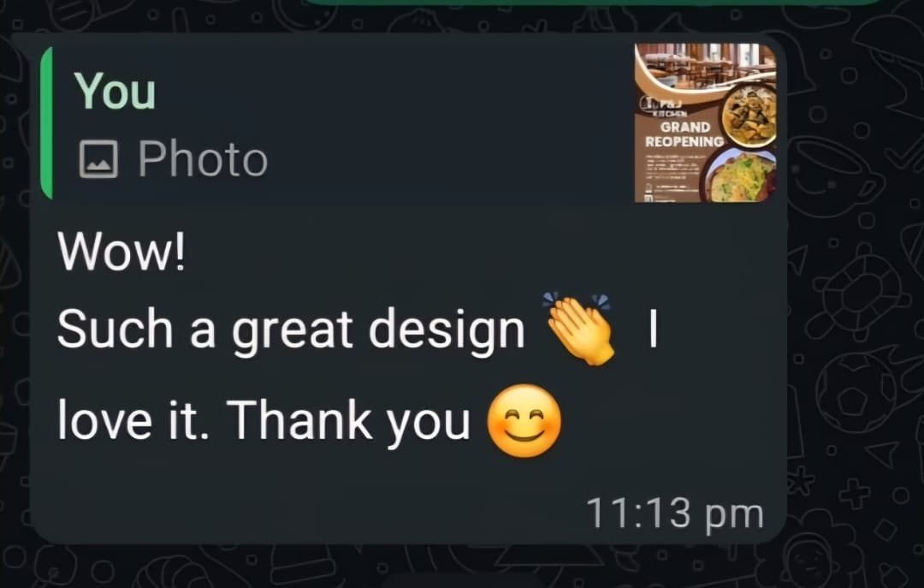This screenshot has height=588, width=924.
Task: Click the upper food dish in thumbnail
Action: click(x=749, y=115)
